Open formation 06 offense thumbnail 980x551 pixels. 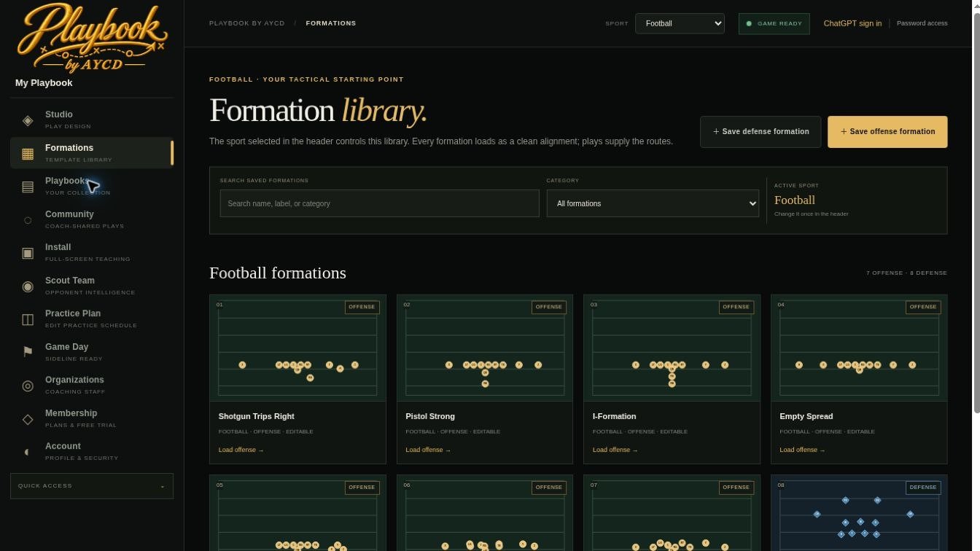pos(485,513)
